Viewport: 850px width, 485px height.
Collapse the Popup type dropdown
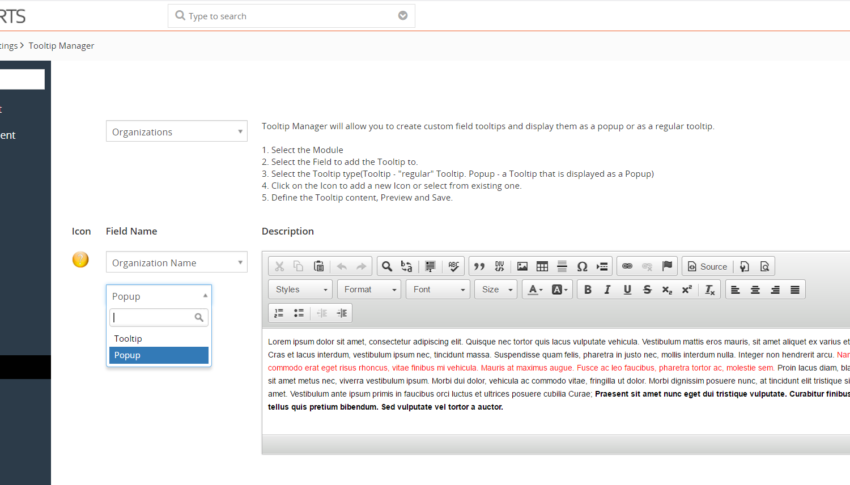tap(159, 296)
